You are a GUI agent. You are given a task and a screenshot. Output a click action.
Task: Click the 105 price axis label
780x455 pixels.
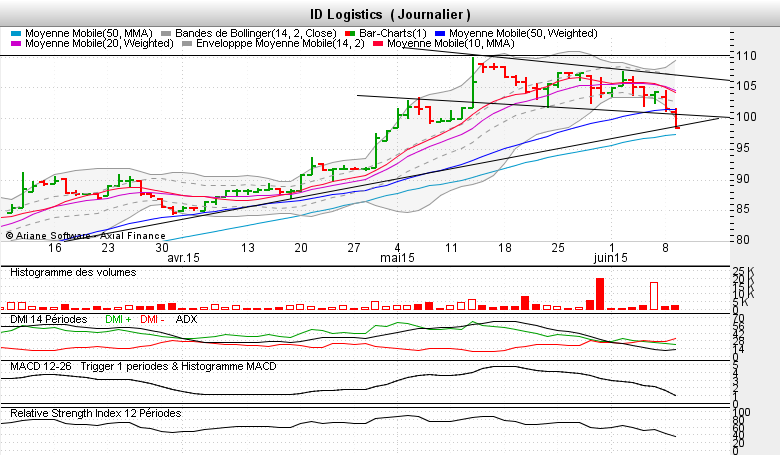tap(747, 86)
